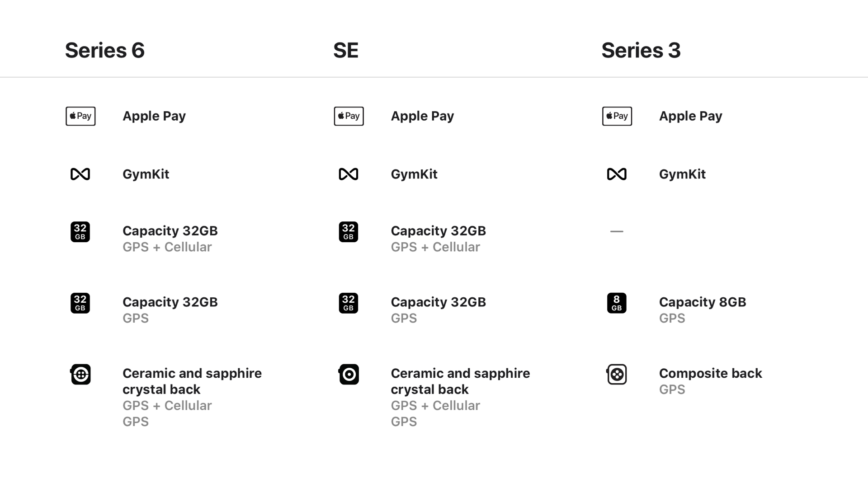Click Series 6 32GB GPS + Cellular capacity icon
Viewport: 868px width, 488px height.
tap(80, 232)
